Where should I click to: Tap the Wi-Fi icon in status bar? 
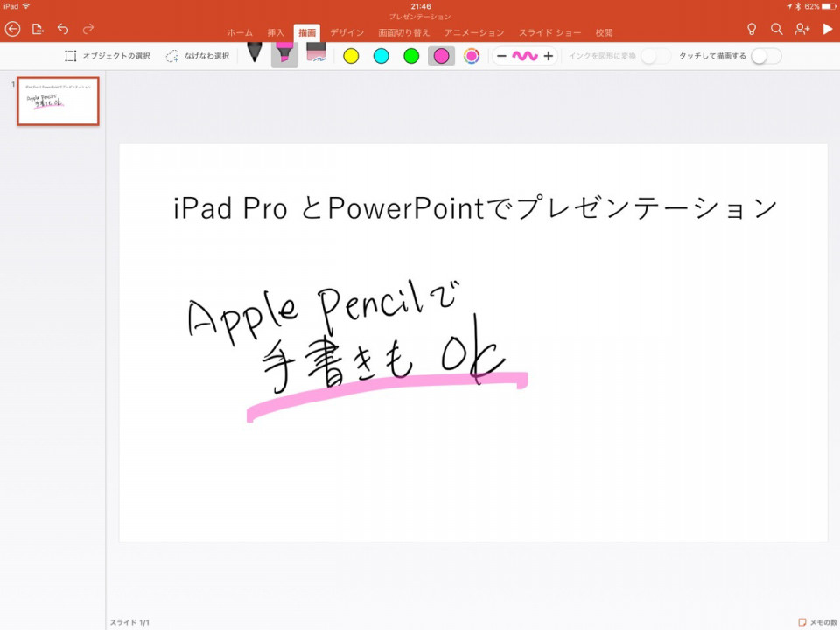pos(25,6)
